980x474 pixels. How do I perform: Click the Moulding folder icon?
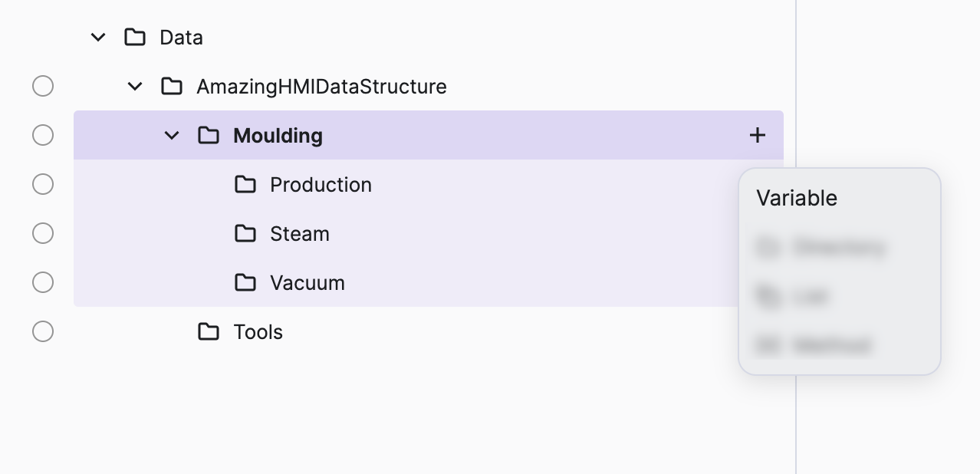209,136
